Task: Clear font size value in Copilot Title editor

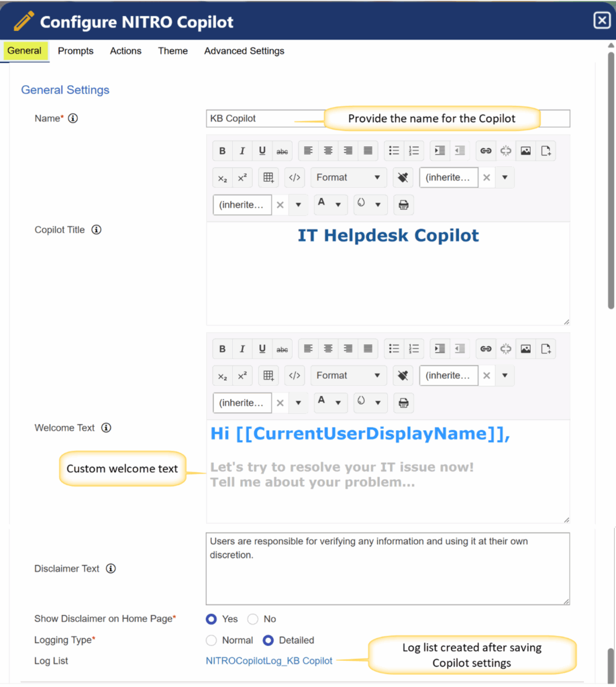Action: pos(280,205)
